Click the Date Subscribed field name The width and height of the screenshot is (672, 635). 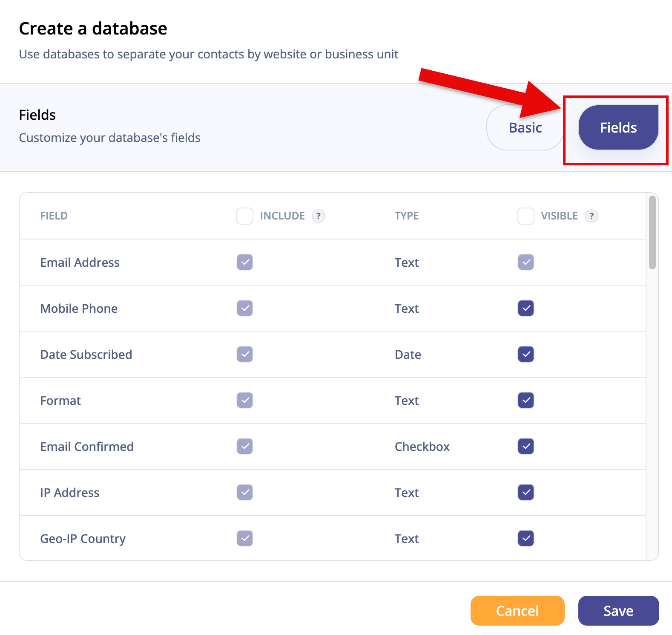pyautogui.click(x=86, y=355)
